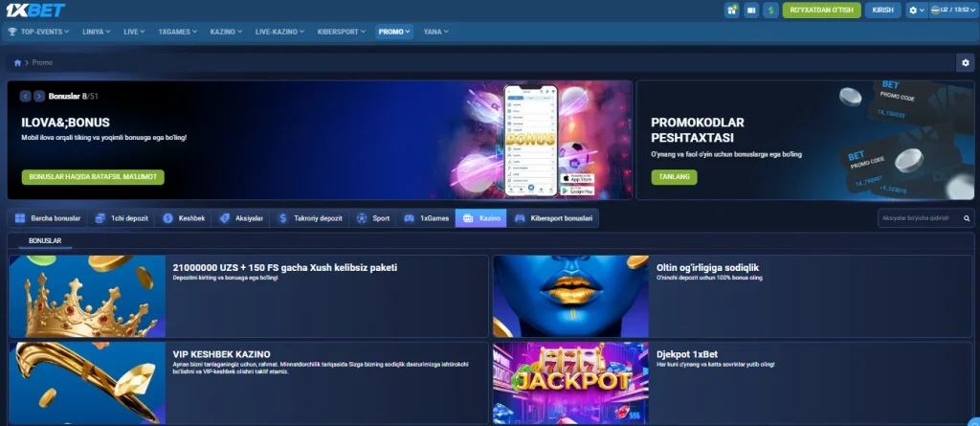
Task: Focus the Aksiyalar bo'yicha qidirish search field
Action: (x=925, y=218)
